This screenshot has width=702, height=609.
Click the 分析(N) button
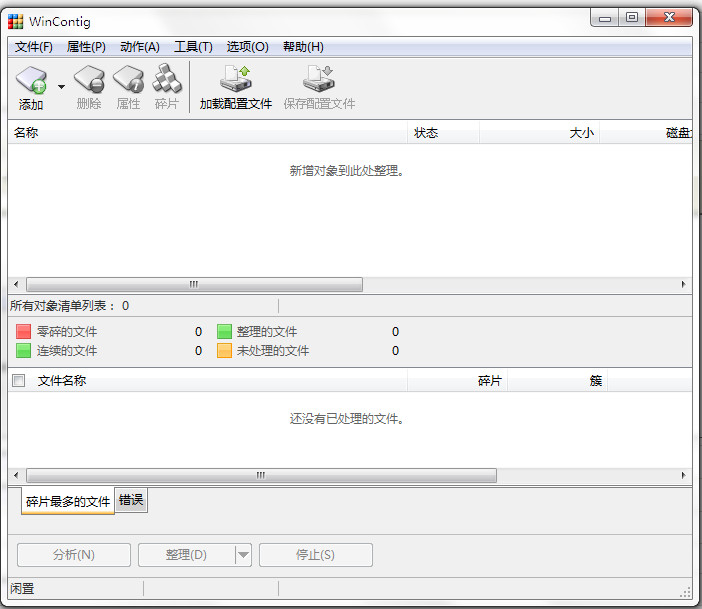[x=74, y=555]
